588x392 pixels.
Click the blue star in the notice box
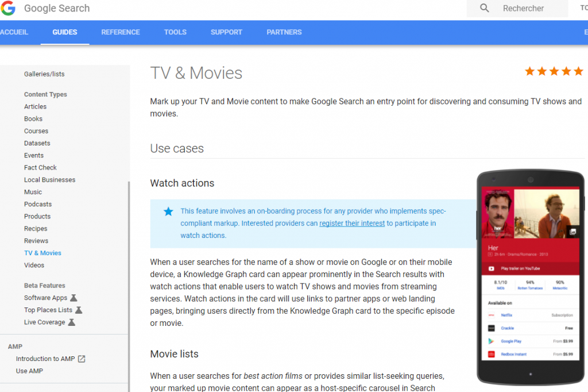click(168, 212)
